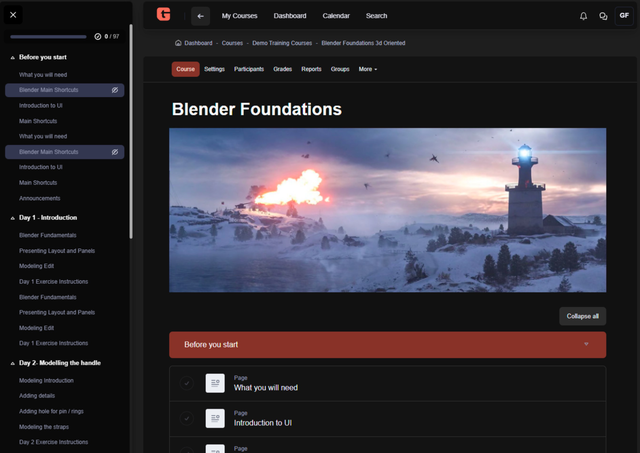The height and width of the screenshot is (453, 640).
Task: Click the course progress bar
Action: (x=48, y=37)
